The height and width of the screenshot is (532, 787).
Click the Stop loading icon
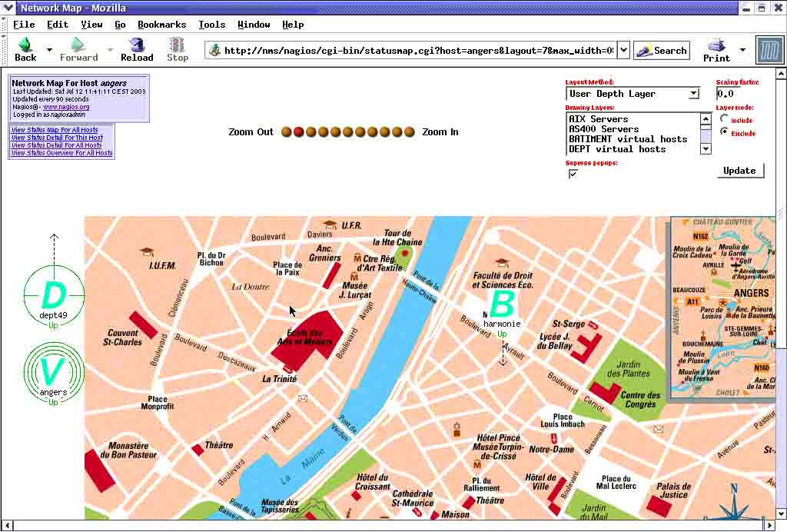[x=177, y=45]
